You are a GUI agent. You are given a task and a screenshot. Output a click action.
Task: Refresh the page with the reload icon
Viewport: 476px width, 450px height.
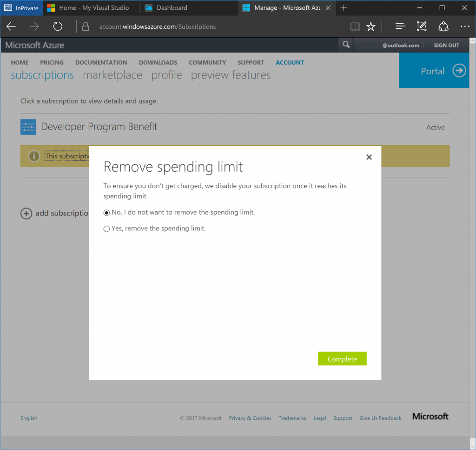tap(58, 26)
